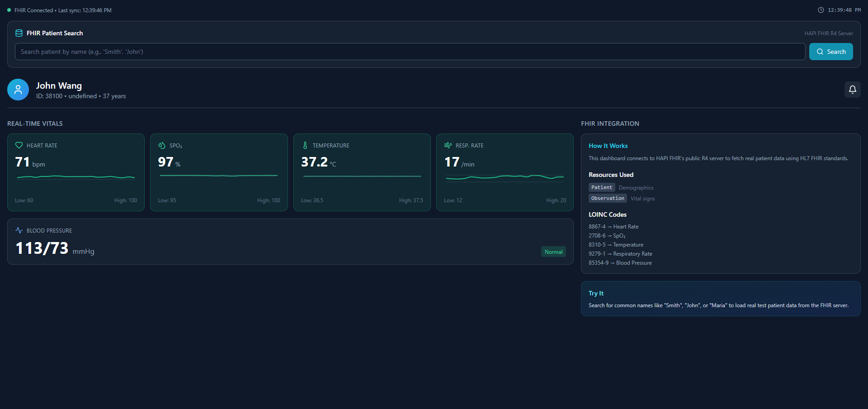Click the Normal blood pressure status badge
This screenshot has width=868, height=409.
coord(553,252)
